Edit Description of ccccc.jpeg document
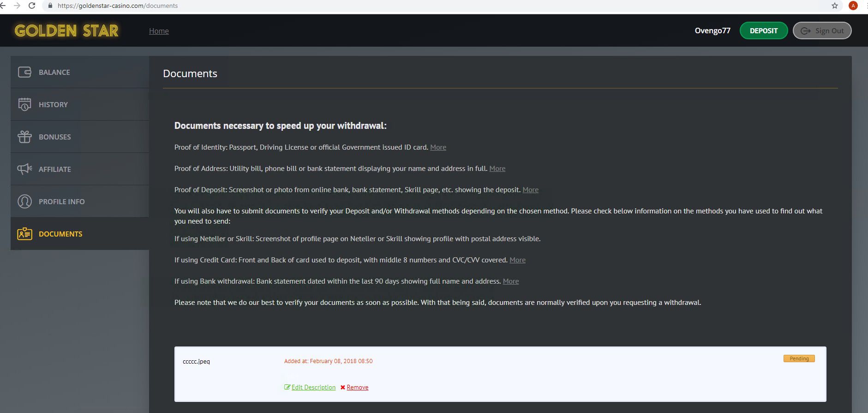The height and width of the screenshot is (413, 868). pyautogui.click(x=310, y=387)
